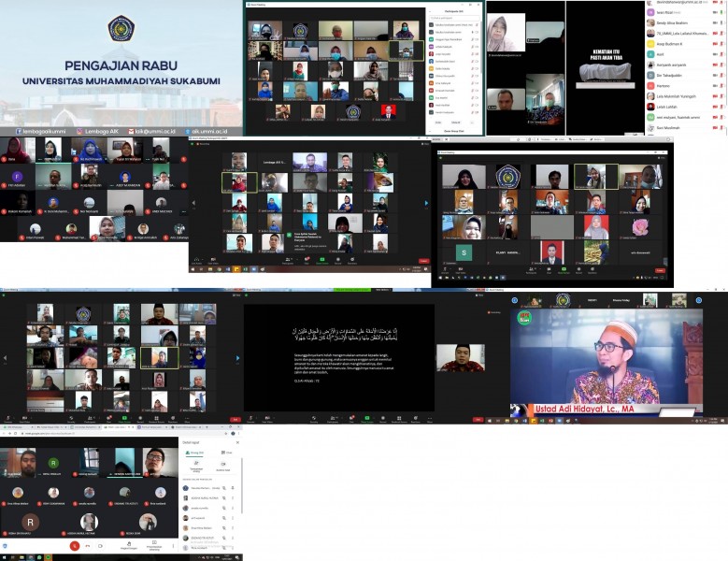728x561 pixels.
Task: Open options menu beside KOKHA NURUL HIZMAH
Action: [x=234, y=497]
